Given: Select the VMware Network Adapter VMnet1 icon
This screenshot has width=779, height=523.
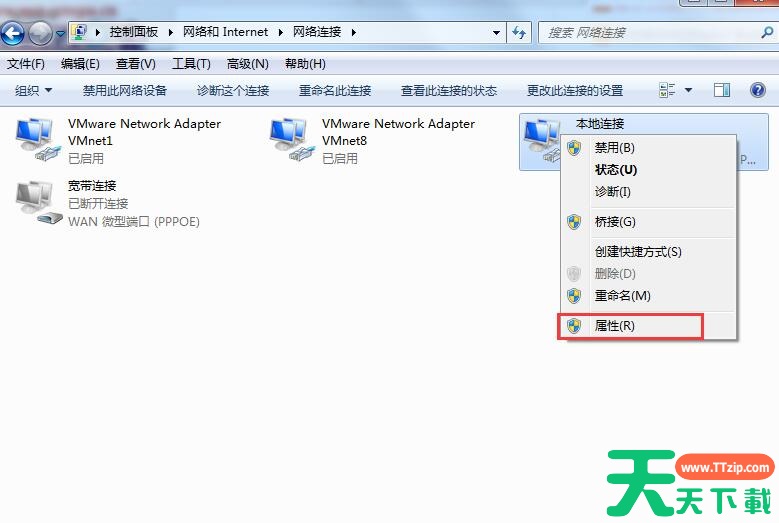Looking at the screenshot, I should (x=35, y=140).
